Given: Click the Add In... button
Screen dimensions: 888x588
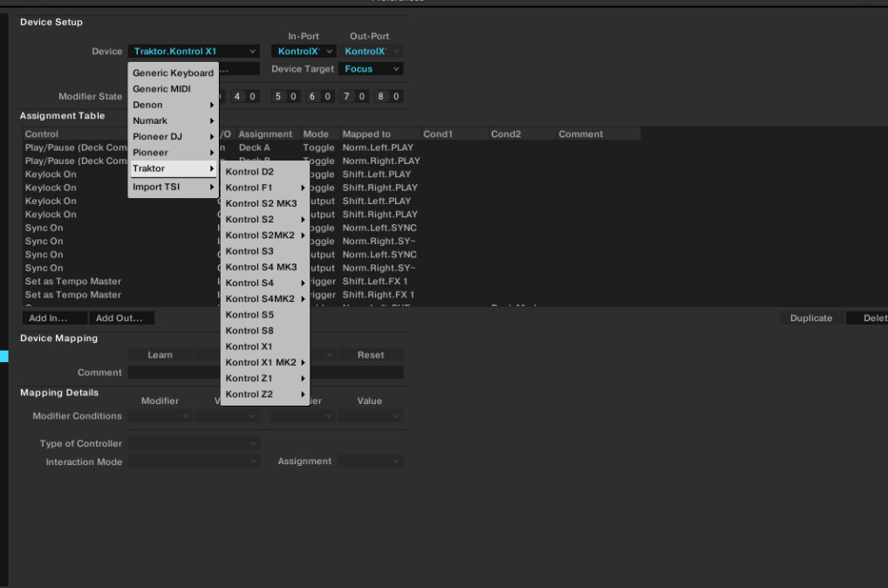Looking at the screenshot, I should (55, 318).
